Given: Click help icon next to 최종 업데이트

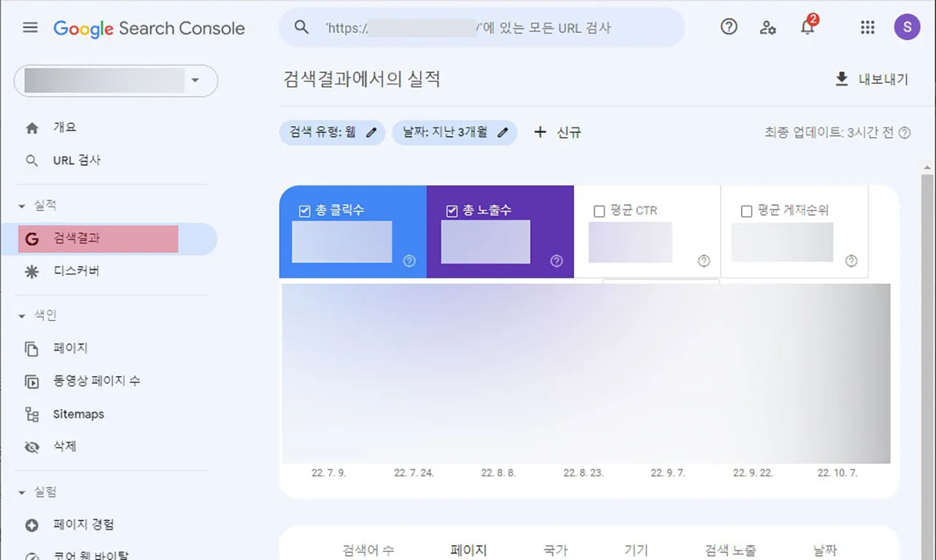Looking at the screenshot, I should (x=905, y=133).
